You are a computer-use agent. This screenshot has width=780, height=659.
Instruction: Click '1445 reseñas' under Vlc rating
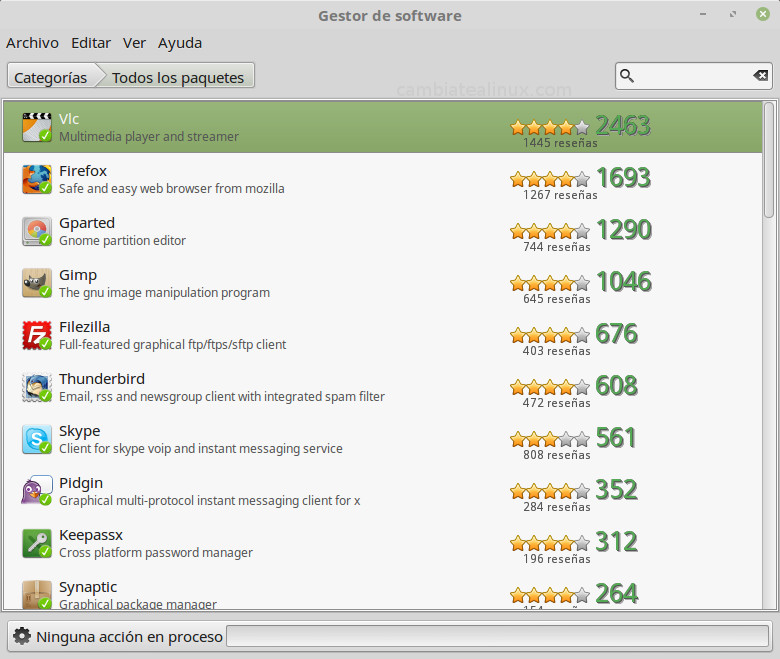coord(560,143)
